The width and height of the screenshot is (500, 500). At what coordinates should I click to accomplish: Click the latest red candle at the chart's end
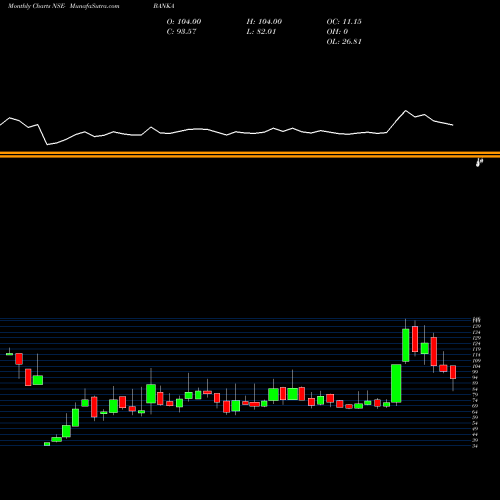pos(453,372)
